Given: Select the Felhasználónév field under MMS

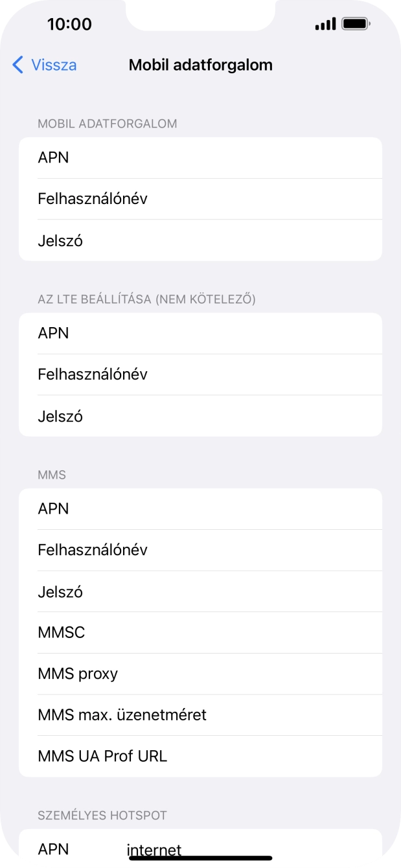Looking at the screenshot, I should [x=200, y=550].
